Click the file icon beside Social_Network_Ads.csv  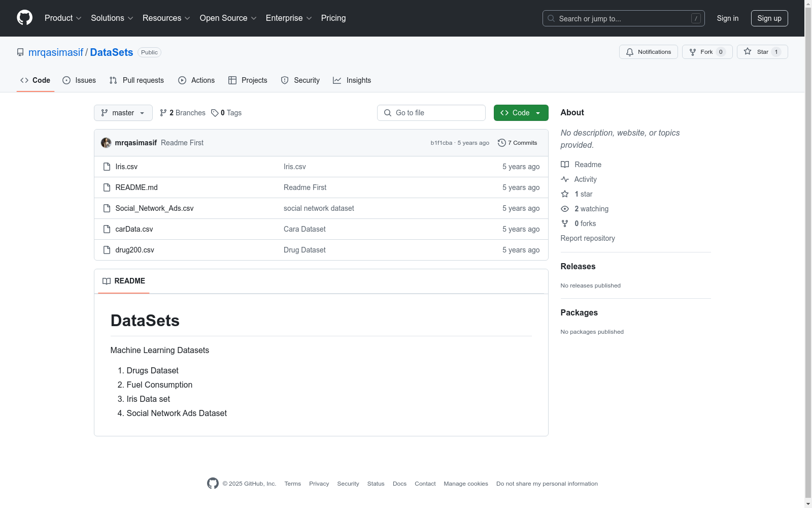click(x=107, y=208)
